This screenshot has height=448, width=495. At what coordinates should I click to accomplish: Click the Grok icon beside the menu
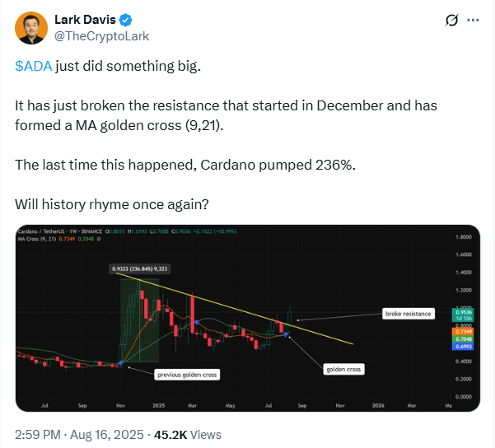coord(451,20)
